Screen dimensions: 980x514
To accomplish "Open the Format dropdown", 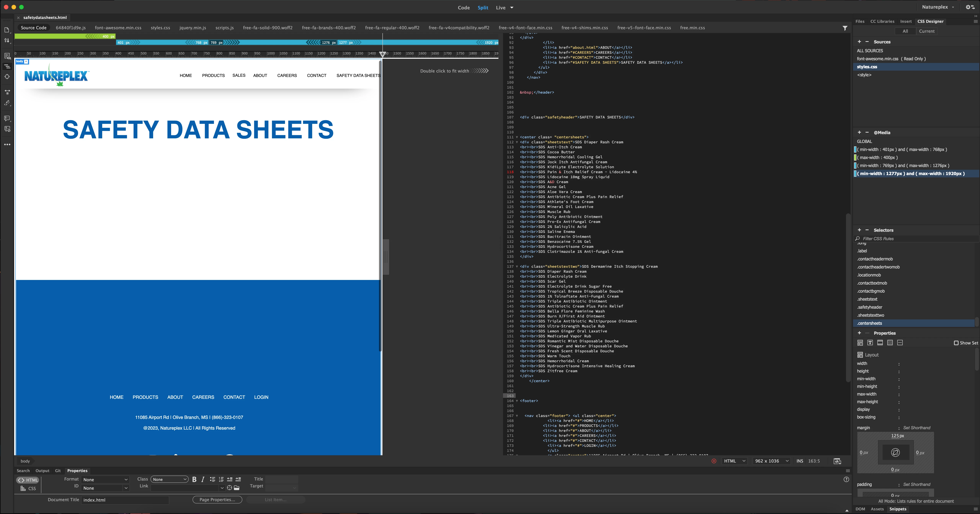I will pyautogui.click(x=105, y=480).
